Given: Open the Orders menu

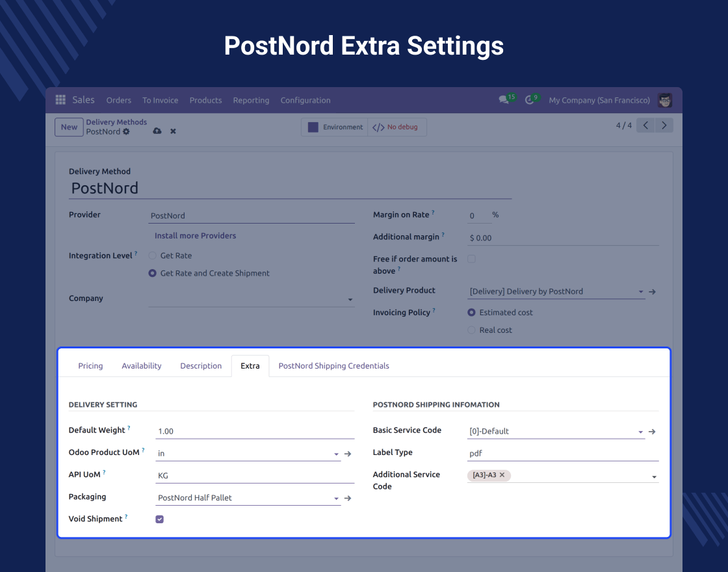Looking at the screenshot, I should coord(119,100).
